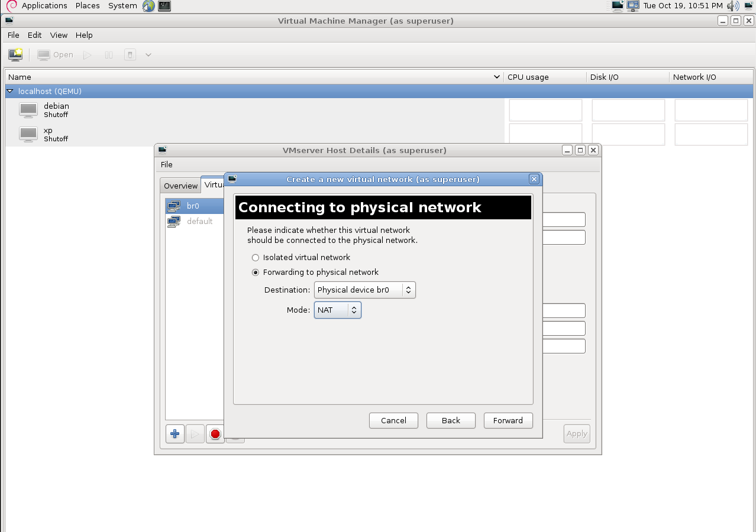The image size is (756, 532).
Task: Click the debian virtual machine monitor icon
Action: coord(28,110)
